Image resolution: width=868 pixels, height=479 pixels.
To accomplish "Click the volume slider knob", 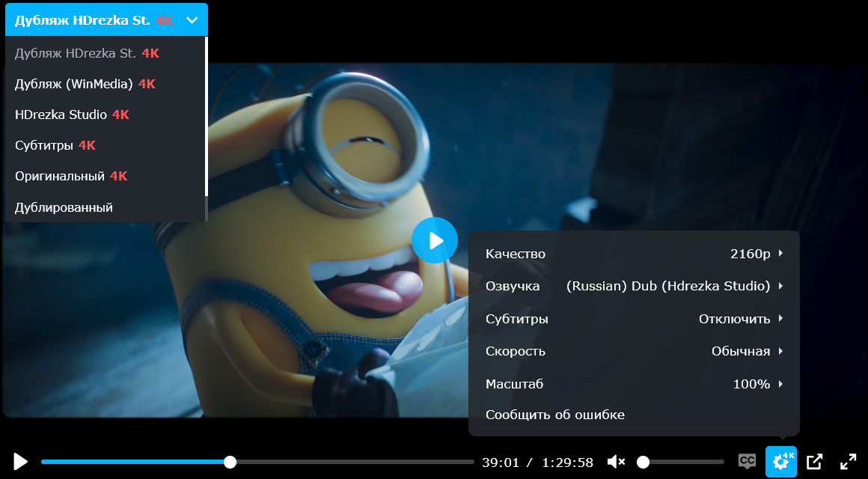I will click(x=643, y=462).
